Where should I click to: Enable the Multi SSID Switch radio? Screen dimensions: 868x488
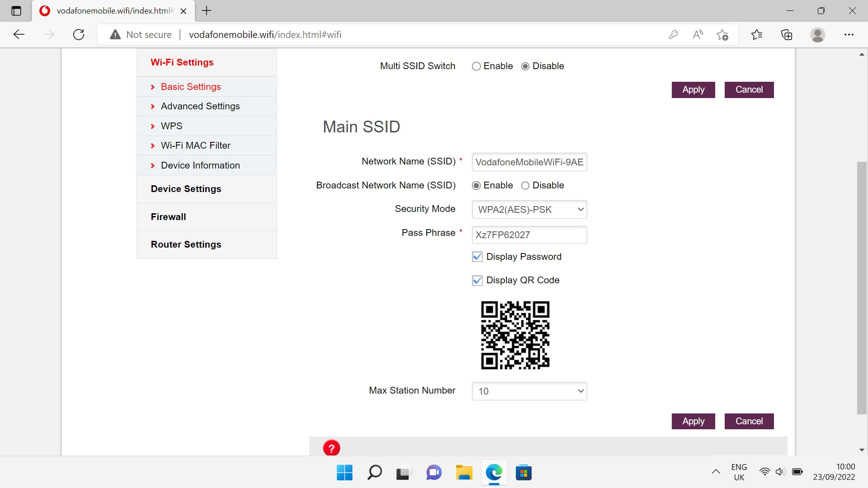476,66
